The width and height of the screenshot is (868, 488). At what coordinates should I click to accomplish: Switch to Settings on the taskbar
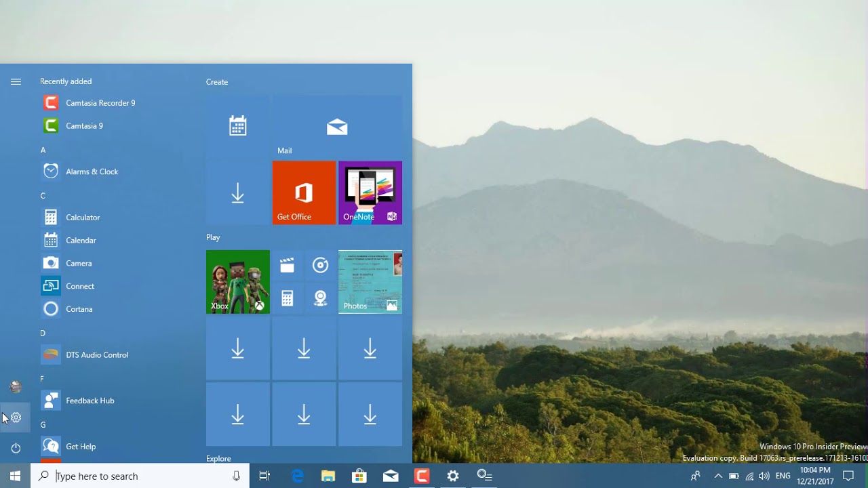[x=453, y=476]
